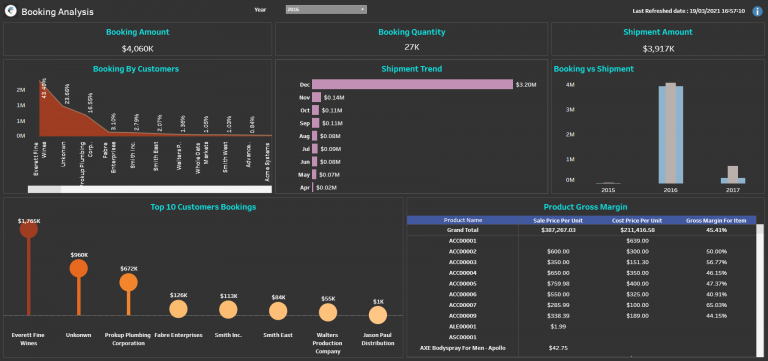Click the 65.03% gross margin cell
The width and height of the screenshot is (768, 361).
[717, 305]
